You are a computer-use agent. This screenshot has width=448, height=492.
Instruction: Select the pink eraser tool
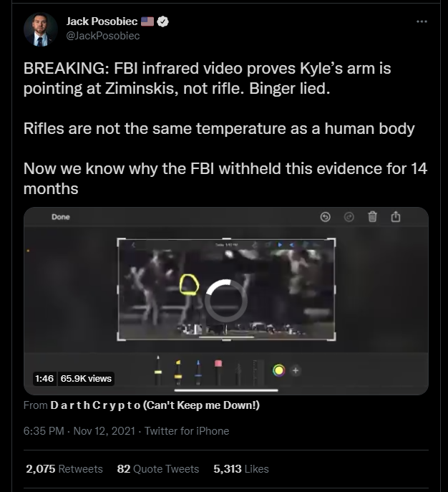point(218,372)
